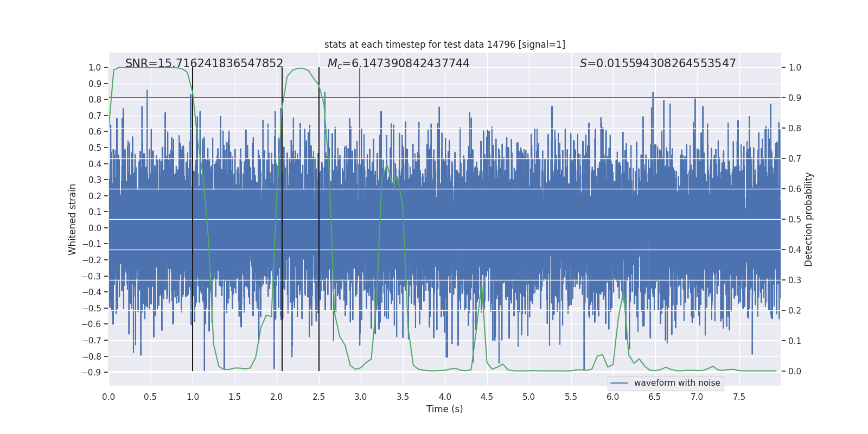Click the 'waveform with noise' legend label
The height and width of the screenshot is (434, 868).
[676, 383]
